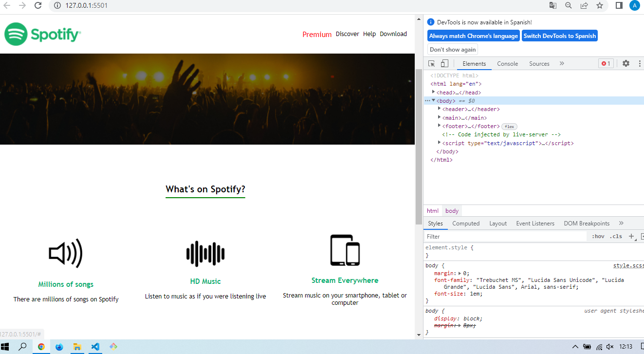Open the Premium link on the Spotify page
The image size is (644, 354).
point(317,34)
